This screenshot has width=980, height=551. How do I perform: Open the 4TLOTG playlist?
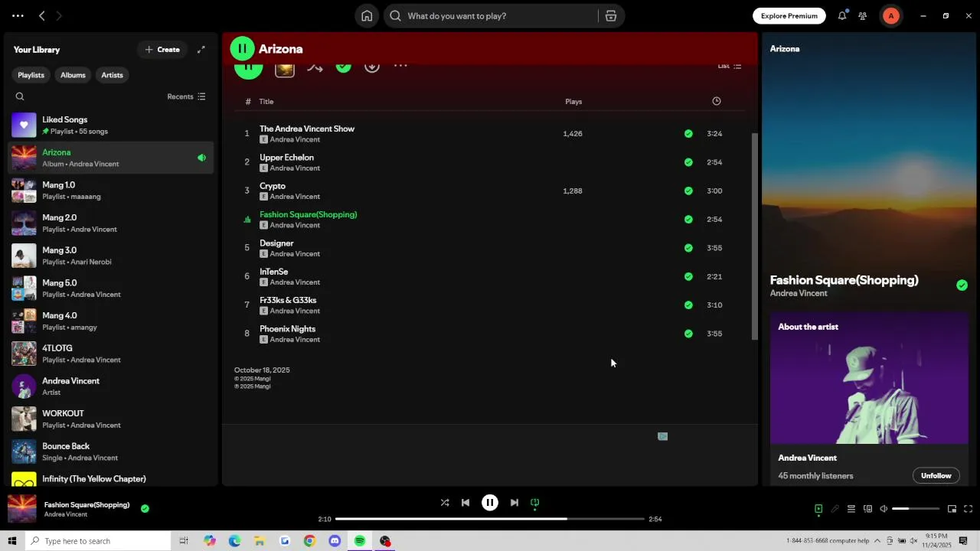[x=112, y=354]
